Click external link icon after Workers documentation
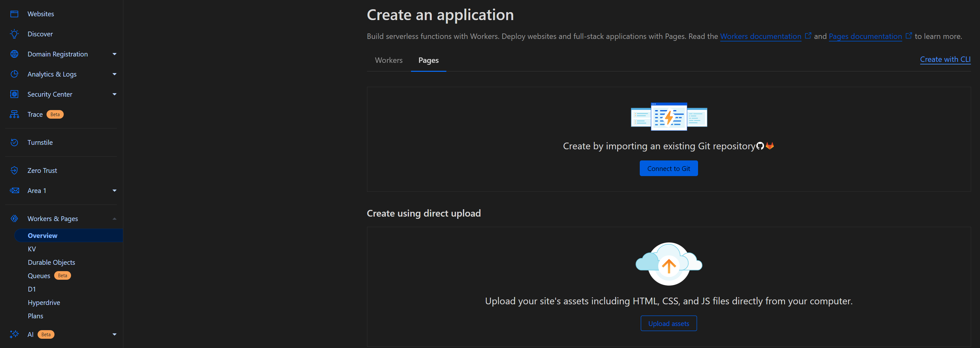 808,36
